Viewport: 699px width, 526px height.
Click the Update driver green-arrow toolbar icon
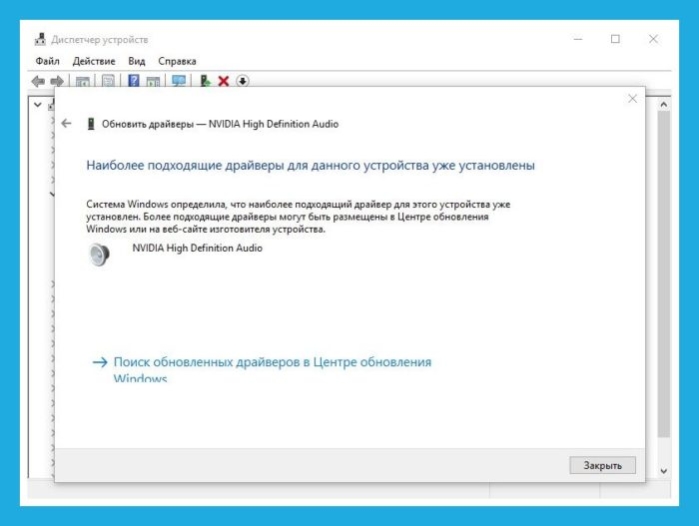205,81
